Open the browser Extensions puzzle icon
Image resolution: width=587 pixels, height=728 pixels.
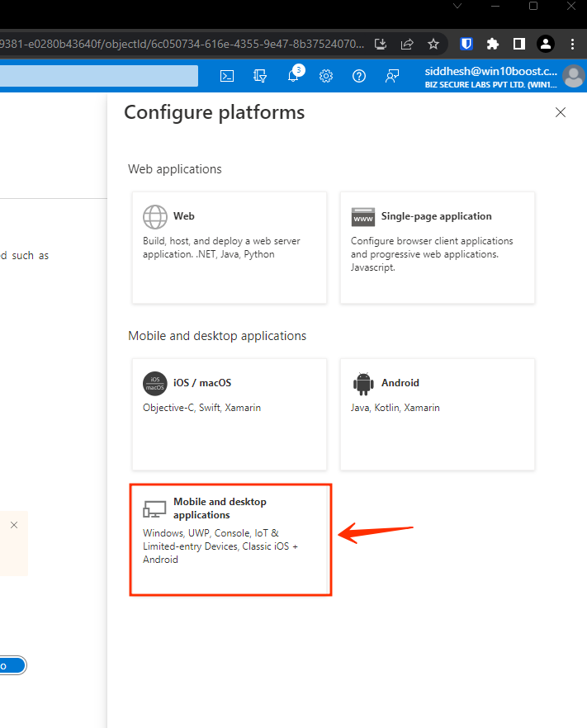click(493, 44)
